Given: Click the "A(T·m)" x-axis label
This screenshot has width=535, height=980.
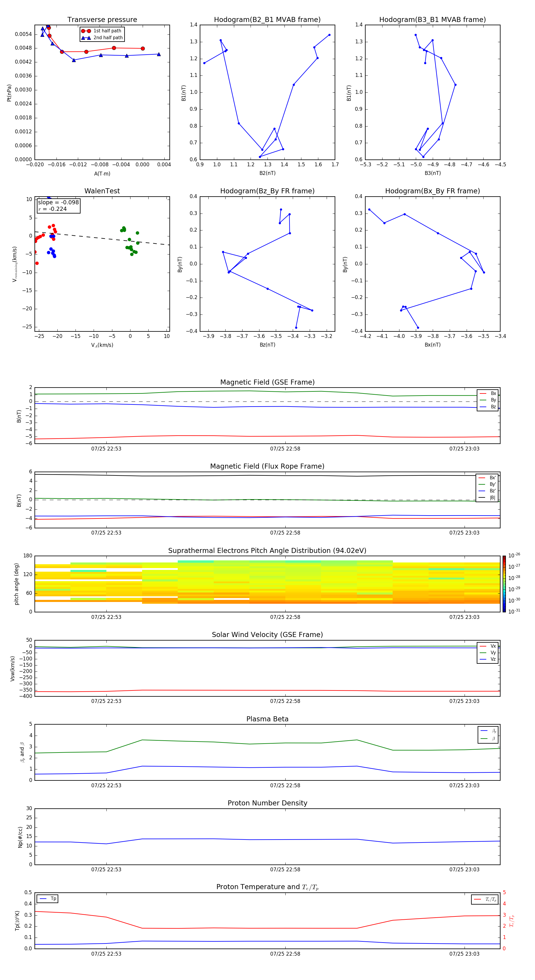Looking at the screenshot, I should 102,173.
